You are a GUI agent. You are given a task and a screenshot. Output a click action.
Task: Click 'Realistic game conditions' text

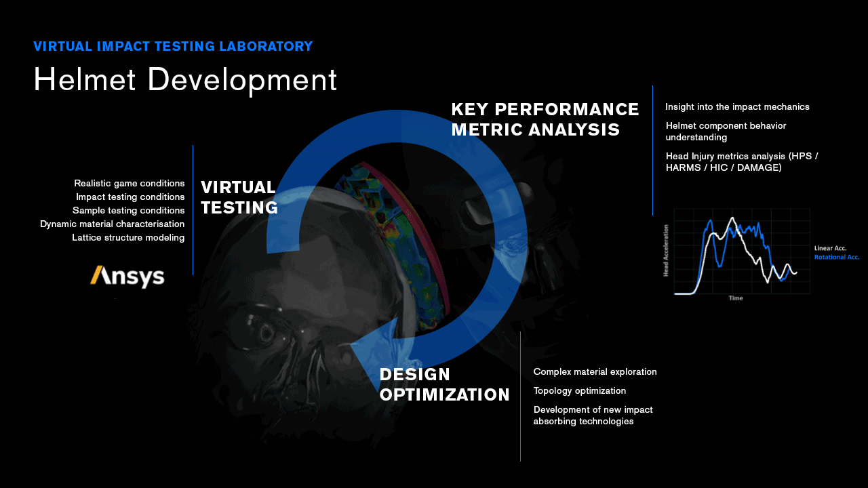click(129, 184)
